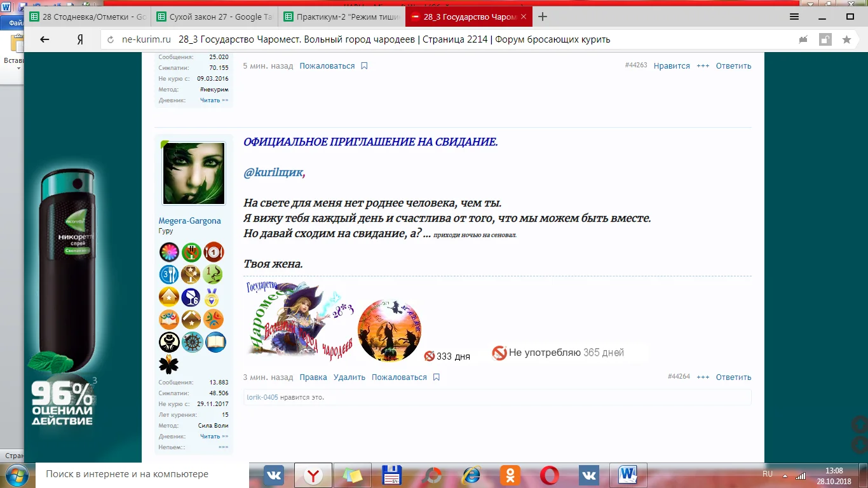Go back using the browser back arrow
Screen dimensions: 868x488
(x=44, y=39)
